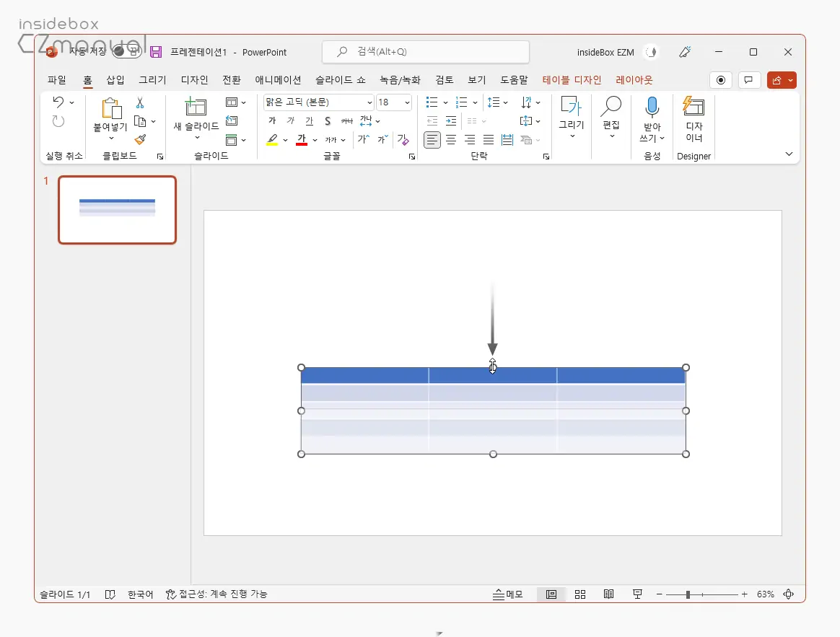
Task: Open the 삽입 (Insert) tab
Action: click(115, 80)
